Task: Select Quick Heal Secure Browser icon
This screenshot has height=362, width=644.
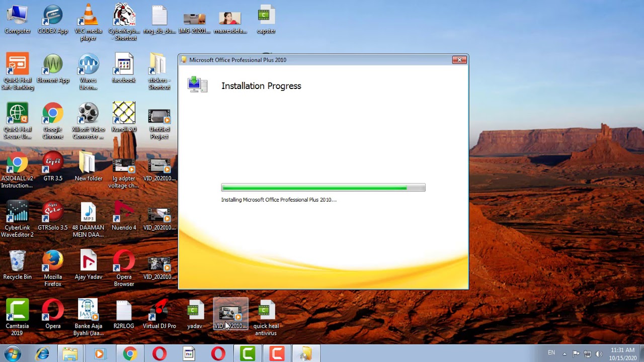Action: [17, 121]
